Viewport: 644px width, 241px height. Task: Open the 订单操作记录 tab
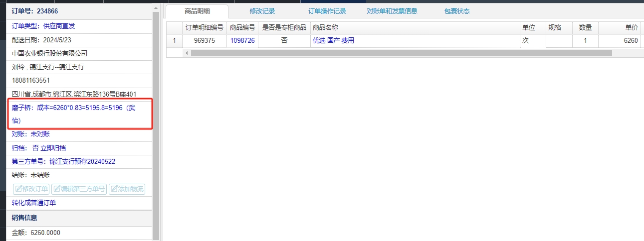327,11
